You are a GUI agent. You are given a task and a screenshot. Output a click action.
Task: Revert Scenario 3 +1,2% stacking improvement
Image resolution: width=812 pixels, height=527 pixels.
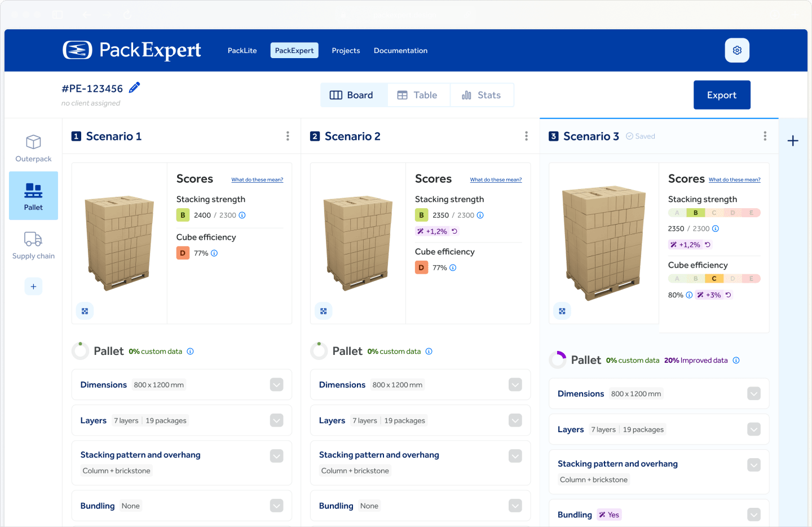tap(708, 245)
